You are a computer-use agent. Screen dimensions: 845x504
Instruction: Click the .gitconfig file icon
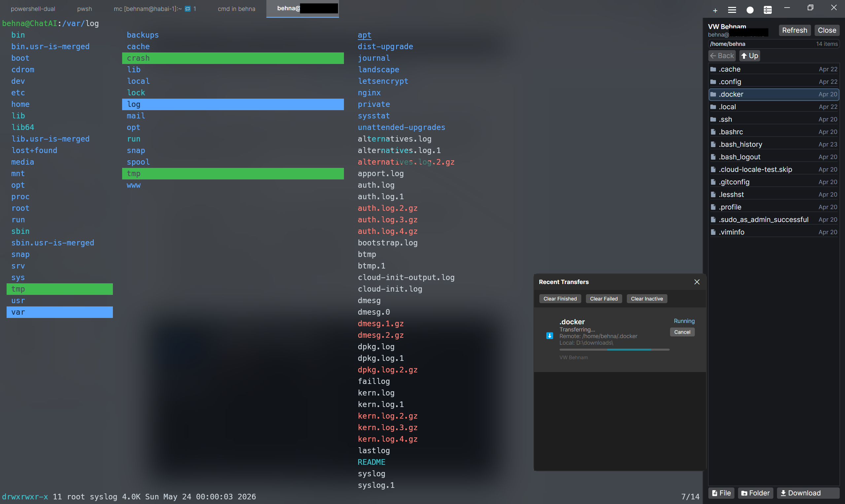click(713, 182)
